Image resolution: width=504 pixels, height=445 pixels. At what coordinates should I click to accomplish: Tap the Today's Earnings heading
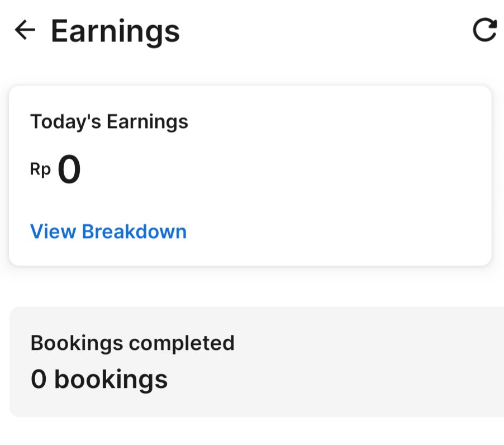110,122
